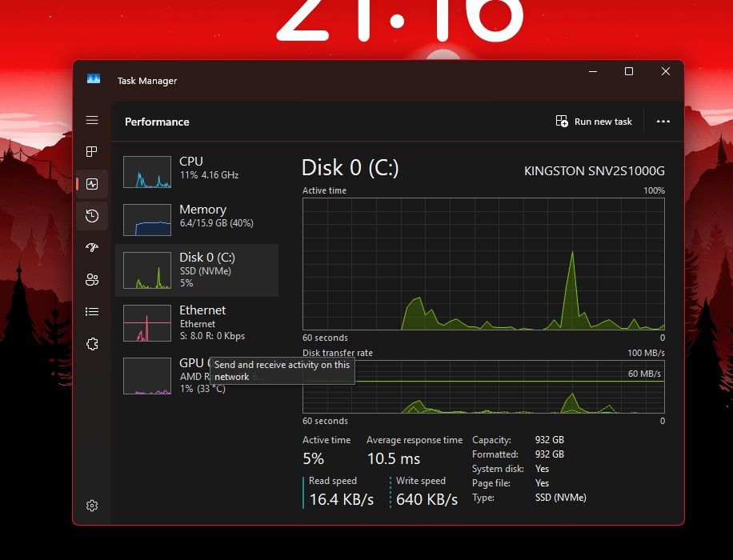Click the KINGSTON SNV2S1000G model text

pos(594,171)
